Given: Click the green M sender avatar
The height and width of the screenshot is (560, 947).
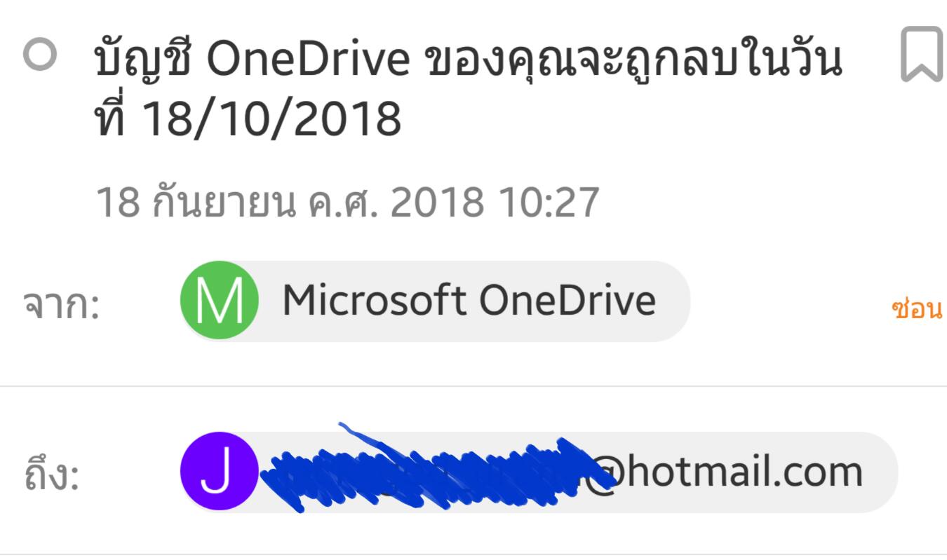Looking at the screenshot, I should [220, 301].
